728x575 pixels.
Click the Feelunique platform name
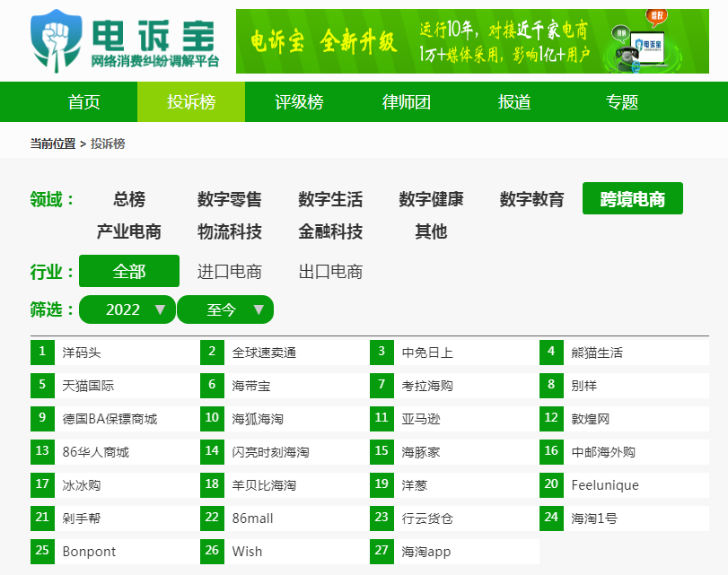605,485
